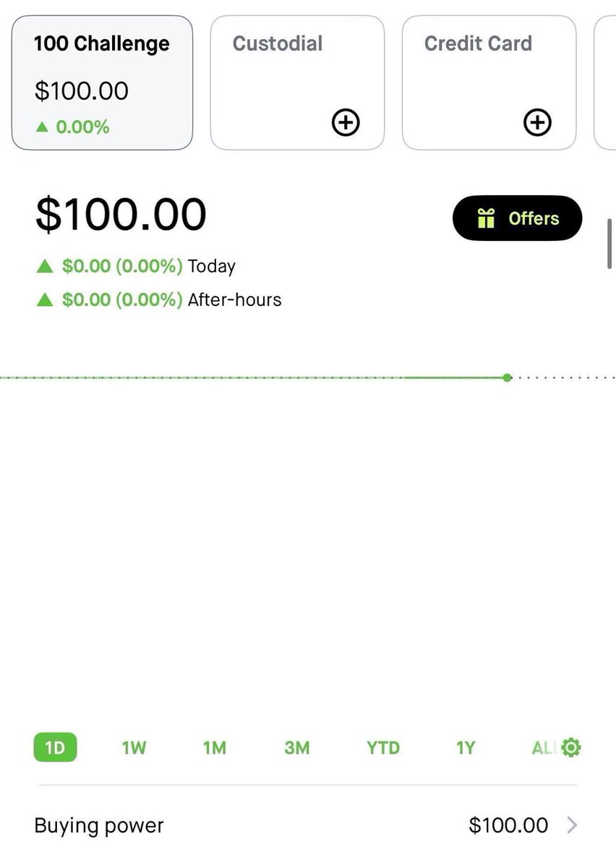
Task: Open the Credit Card account card
Action: click(489, 83)
